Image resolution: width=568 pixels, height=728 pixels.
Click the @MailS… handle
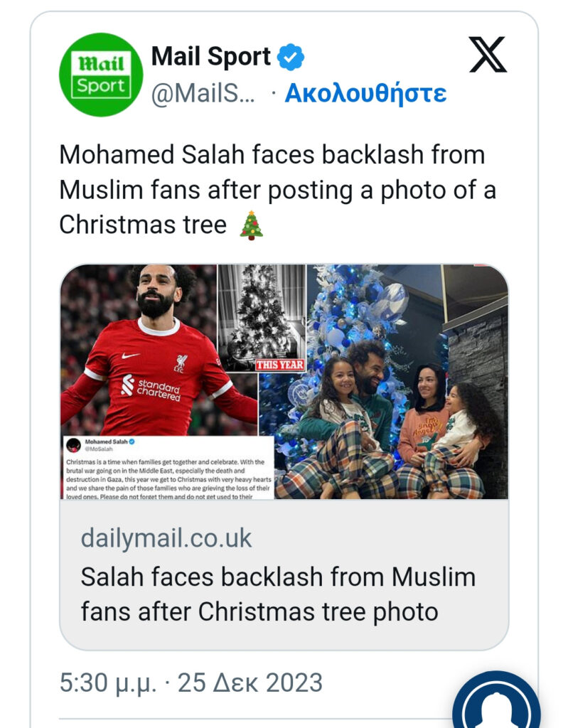coord(203,93)
